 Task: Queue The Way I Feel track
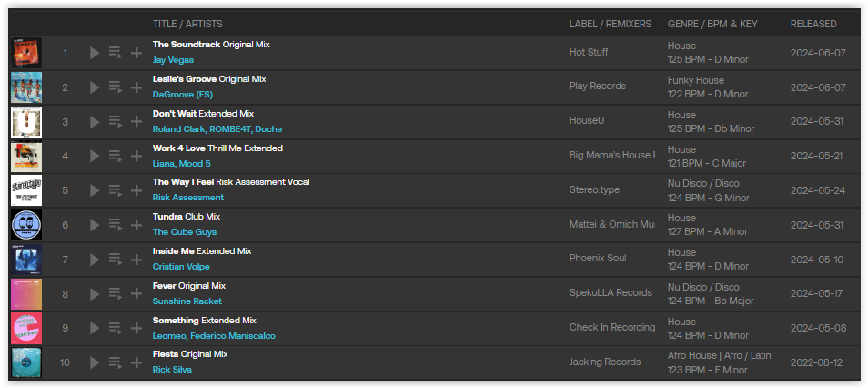pos(116,190)
